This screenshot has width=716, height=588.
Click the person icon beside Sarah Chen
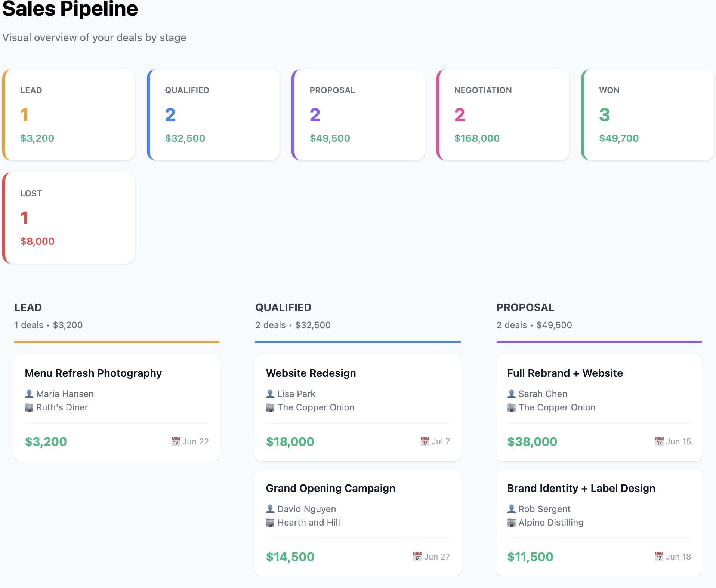[512, 394]
